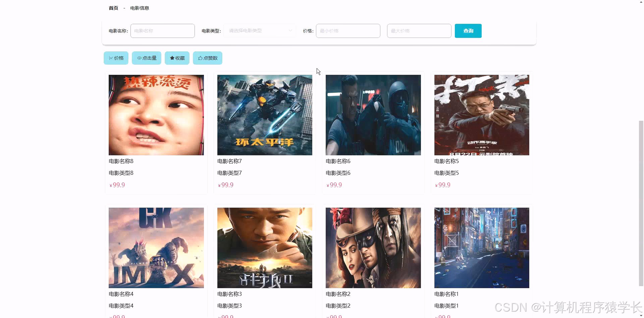
Task: Sort movies by 收藏 button
Action: click(177, 58)
